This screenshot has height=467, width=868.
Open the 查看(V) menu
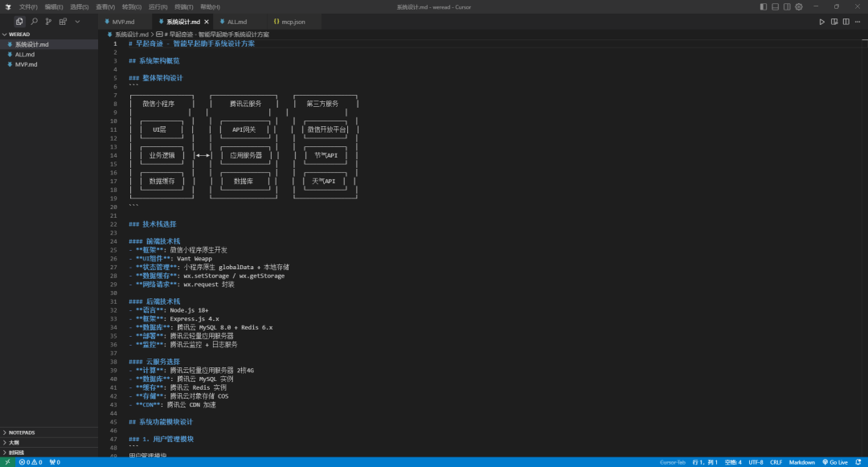pyautogui.click(x=105, y=7)
